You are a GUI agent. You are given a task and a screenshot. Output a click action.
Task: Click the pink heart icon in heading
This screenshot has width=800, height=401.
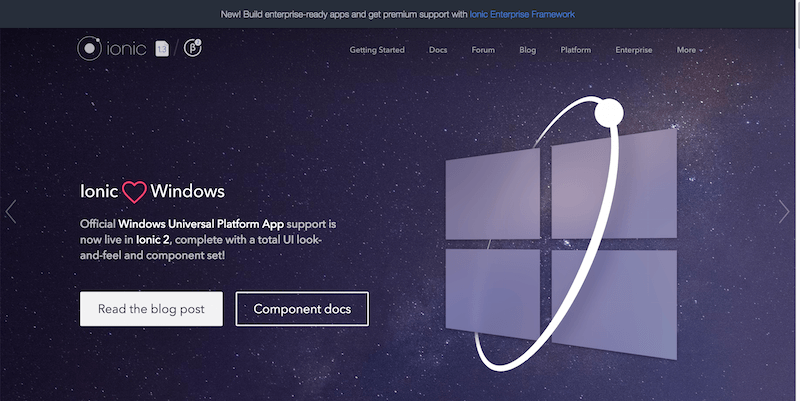[x=135, y=191]
